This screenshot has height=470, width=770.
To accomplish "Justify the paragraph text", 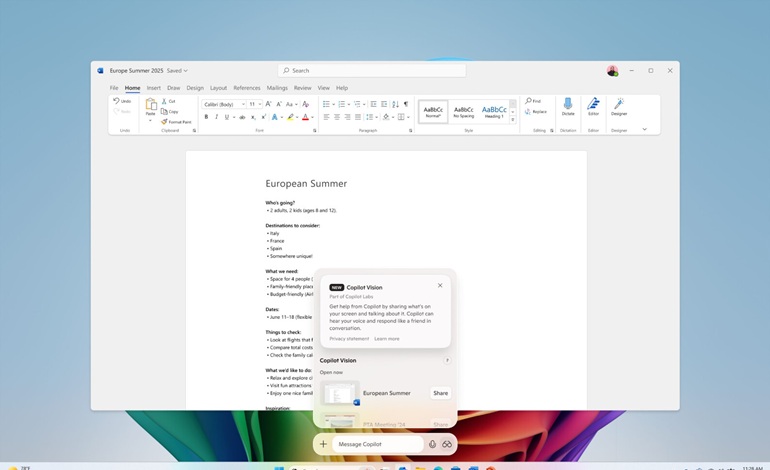I will click(x=358, y=117).
